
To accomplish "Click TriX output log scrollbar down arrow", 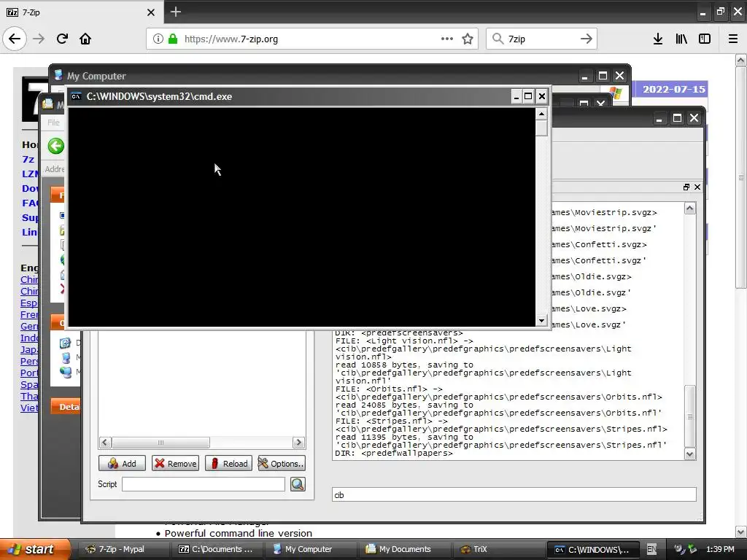I will click(690, 454).
